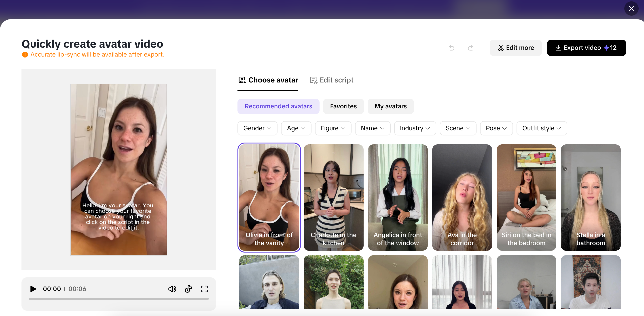This screenshot has width=644, height=316.
Task: Open the TikTok preview icon
Action: coord(188,289)
